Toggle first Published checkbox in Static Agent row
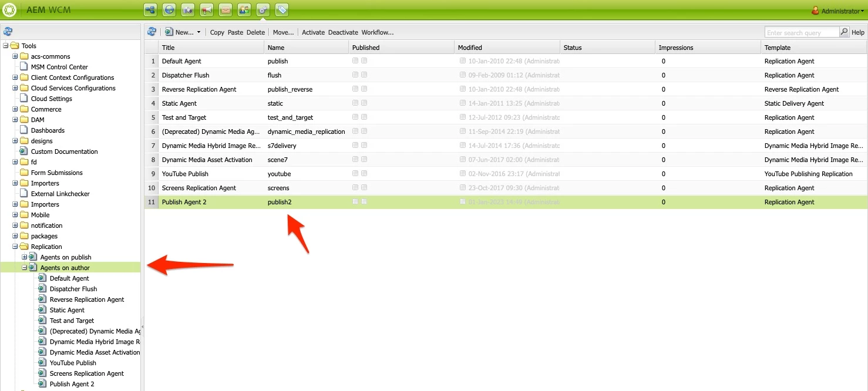Viewport: 868px width, 391px height. point(355,103)
